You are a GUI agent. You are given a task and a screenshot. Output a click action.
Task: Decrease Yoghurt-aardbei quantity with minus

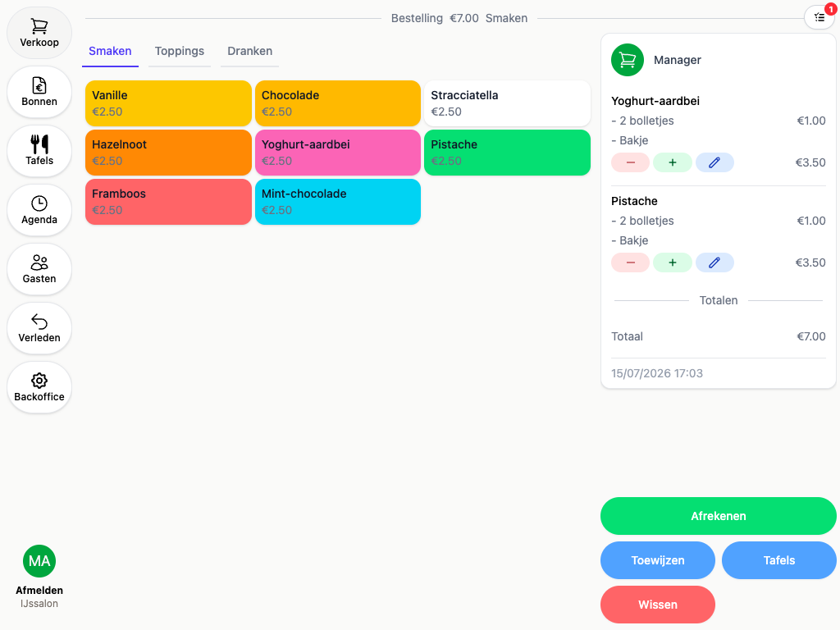tap(631, 162)
